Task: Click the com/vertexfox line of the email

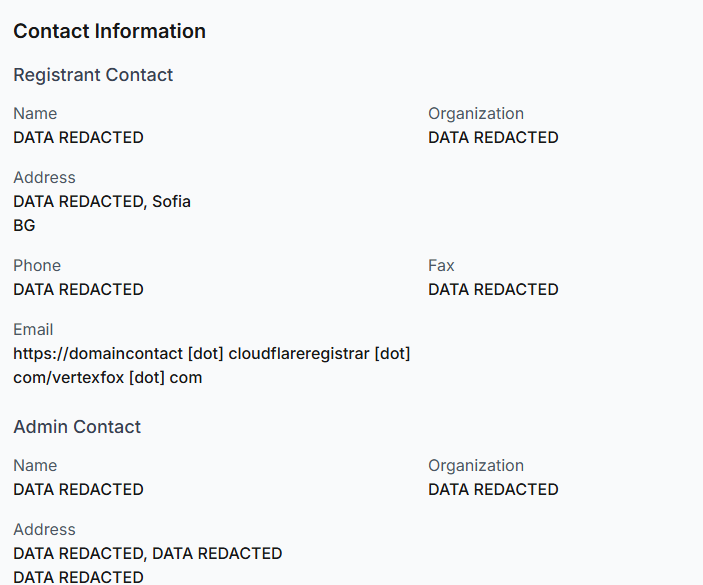Action: point(107,377)
